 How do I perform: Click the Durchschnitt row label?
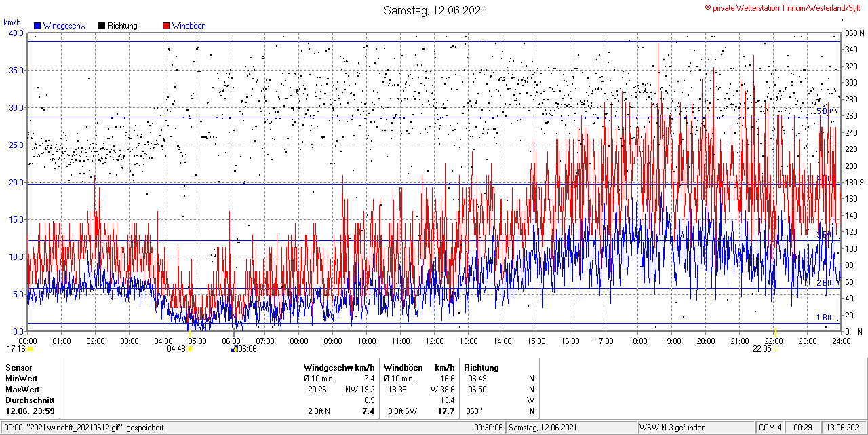pyautogui.click(x=28, y=400)
